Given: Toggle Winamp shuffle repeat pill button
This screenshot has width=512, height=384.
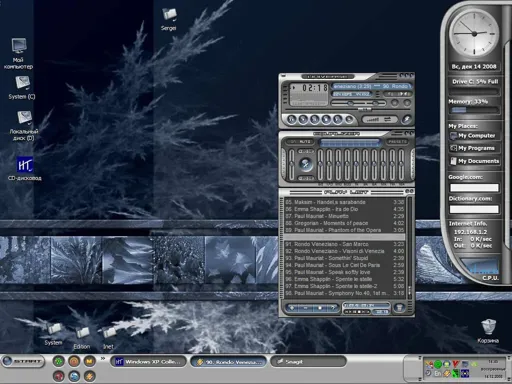Looking at the screenshot, I should pyautogui.click(x=380, y=119).
